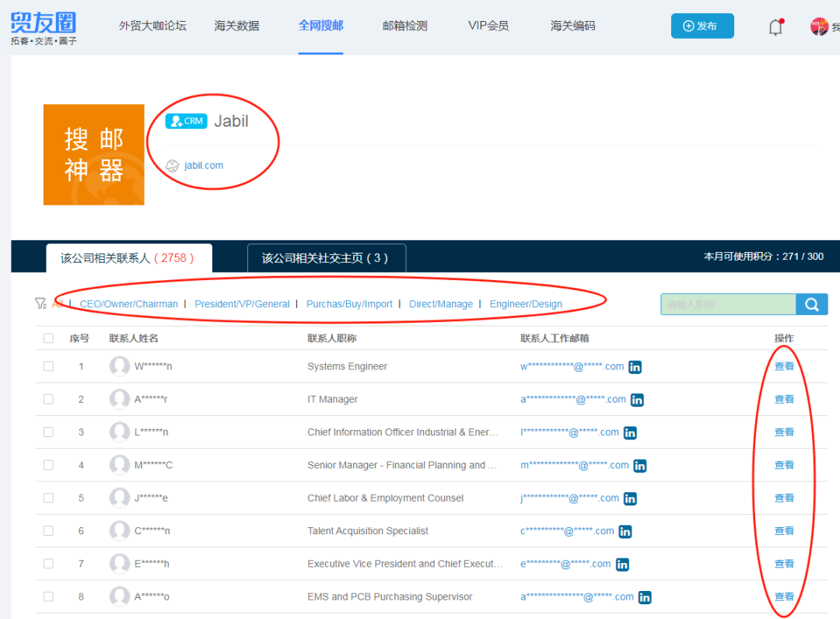This screenshot has width=840, height=619.
Task: Open the 海关数据 menu item
Action: click(236, 26)
